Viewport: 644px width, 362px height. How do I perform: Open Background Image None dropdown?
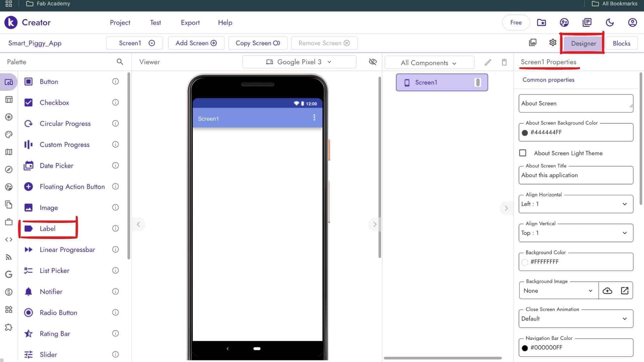coord(558,291)
